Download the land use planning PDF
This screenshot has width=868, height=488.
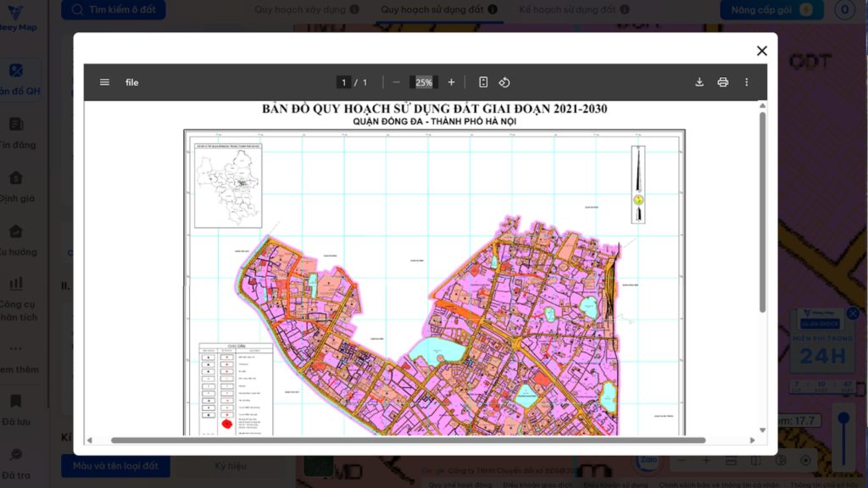(699, 82)
